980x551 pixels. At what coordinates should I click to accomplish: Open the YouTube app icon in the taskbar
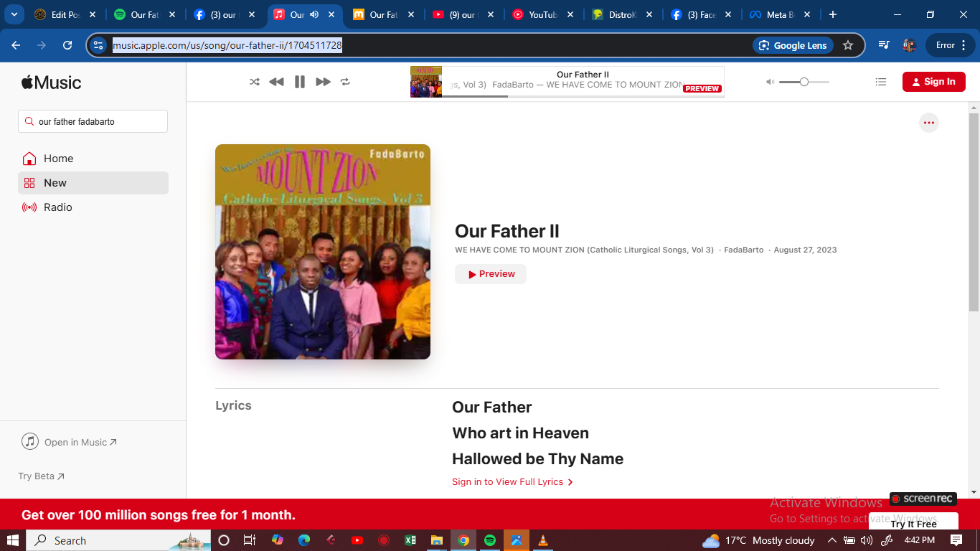357,540
